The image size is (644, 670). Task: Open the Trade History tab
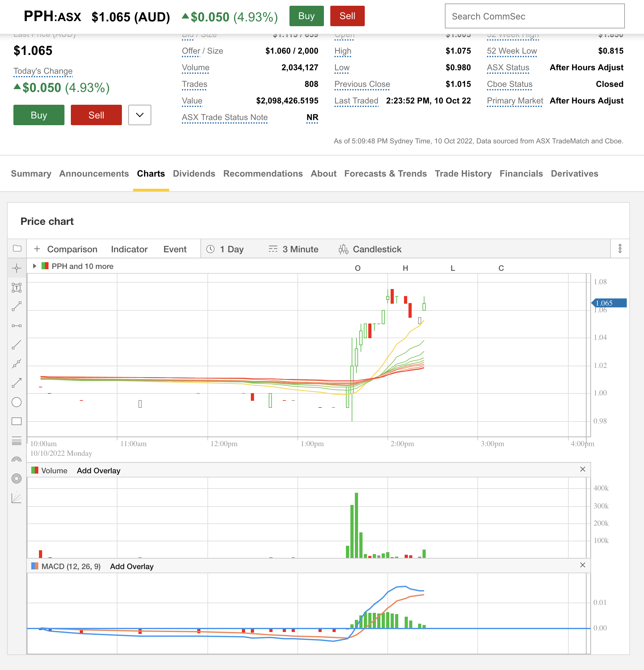pyautogui.click(x=463, y=174)
